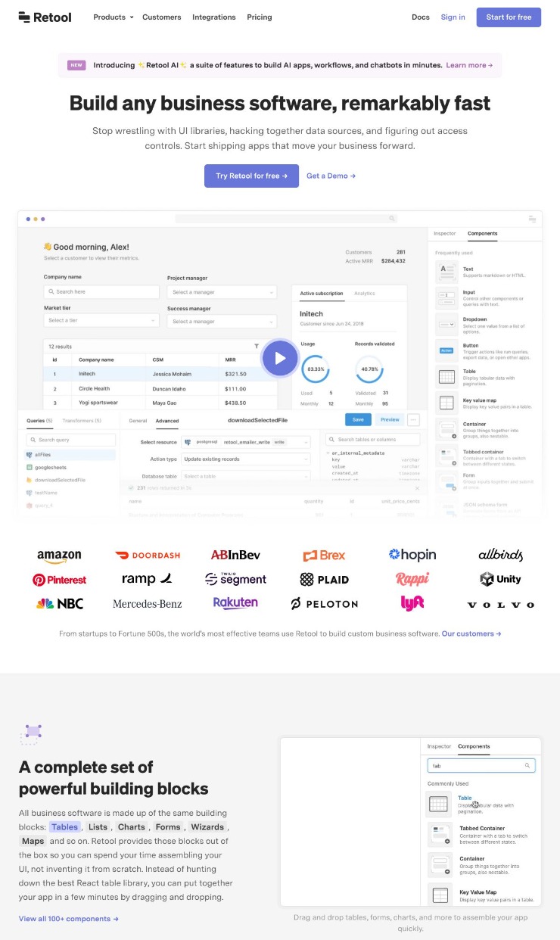Open the Select resource dropdown
The height and width of the screenshot is (940, 560).
[x=246, y=441]
